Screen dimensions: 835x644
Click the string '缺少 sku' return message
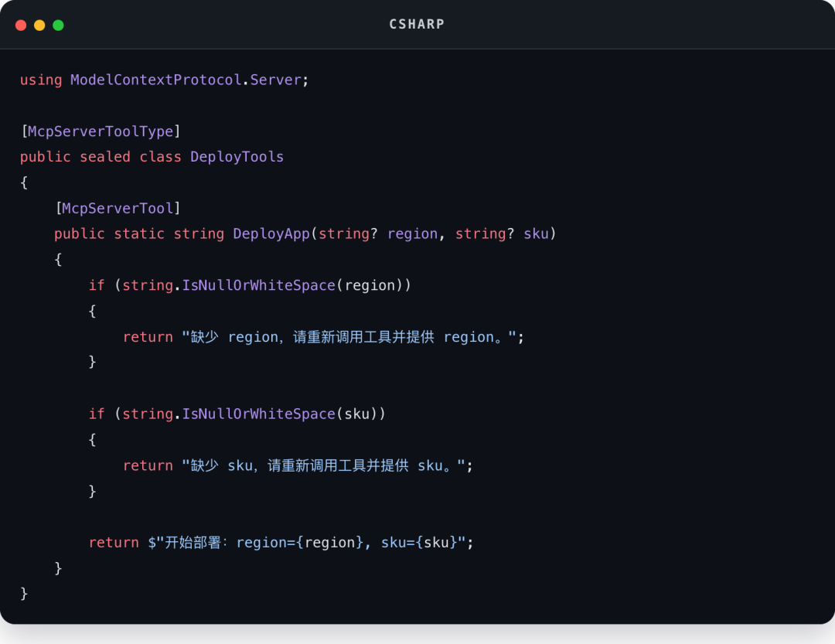324,465
